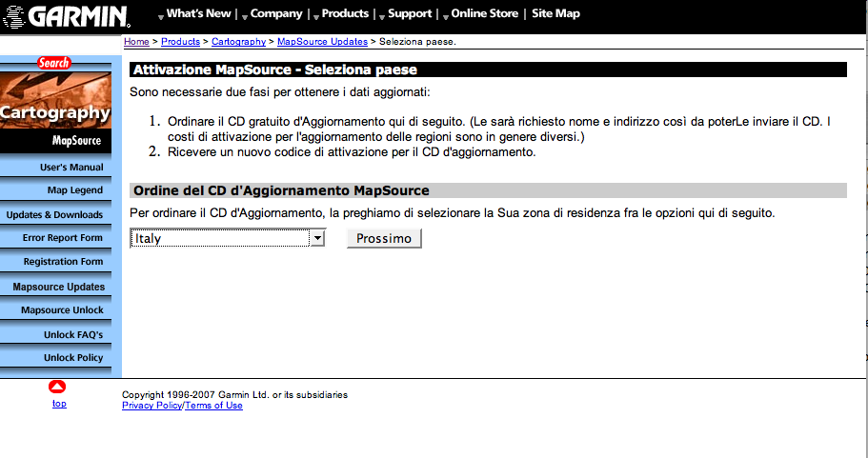The width and height of the screenshot is (868, 458).
Task: Open the Products menu
Action: coord(345,14)
